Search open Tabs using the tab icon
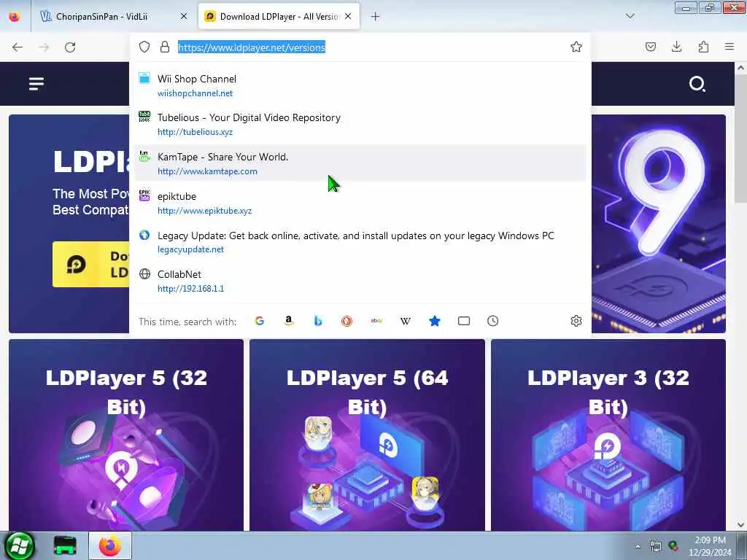The image size is (747, 560). coord(463,321)
